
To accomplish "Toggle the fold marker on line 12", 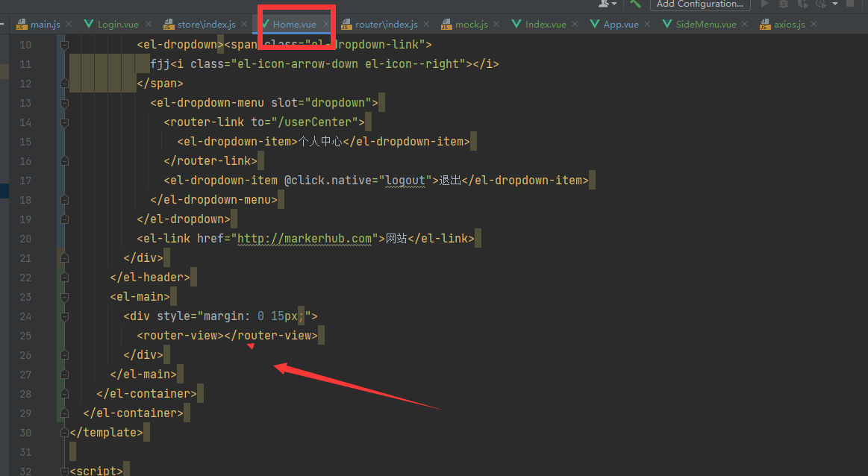I will click(x=64, y=83).
